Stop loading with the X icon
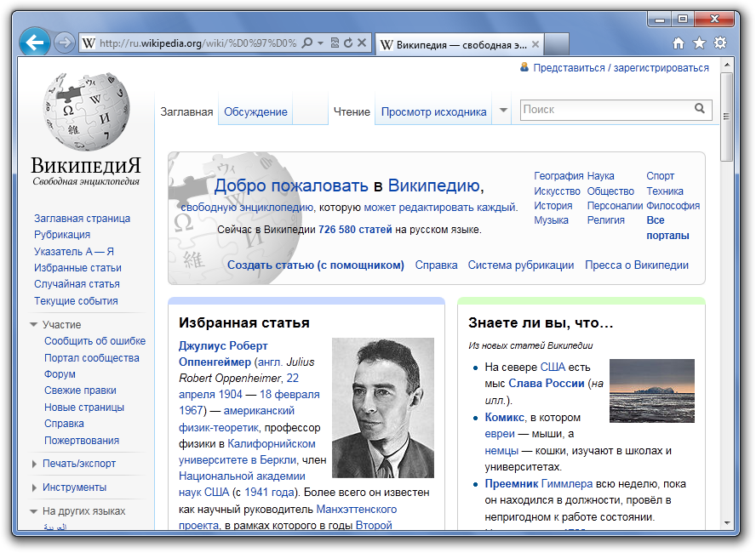The width and height of the screenshot is (756, 553). point(361,43)
